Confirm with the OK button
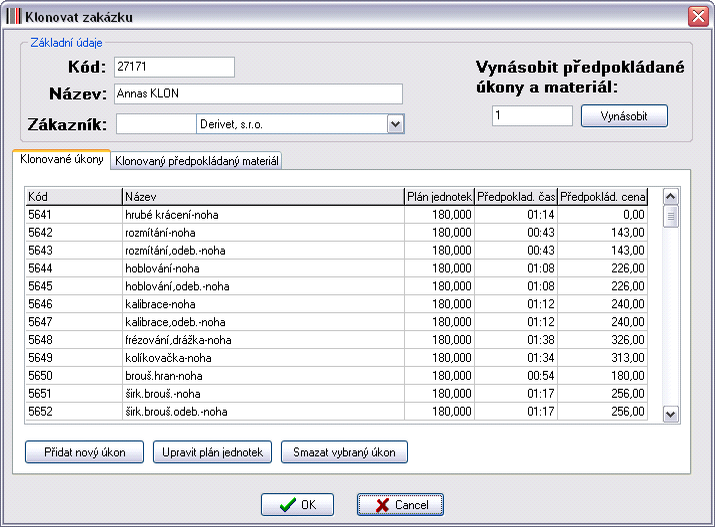The height and width of the screenshot is (527, 715). pyautogui.click(x=297, y=505)
